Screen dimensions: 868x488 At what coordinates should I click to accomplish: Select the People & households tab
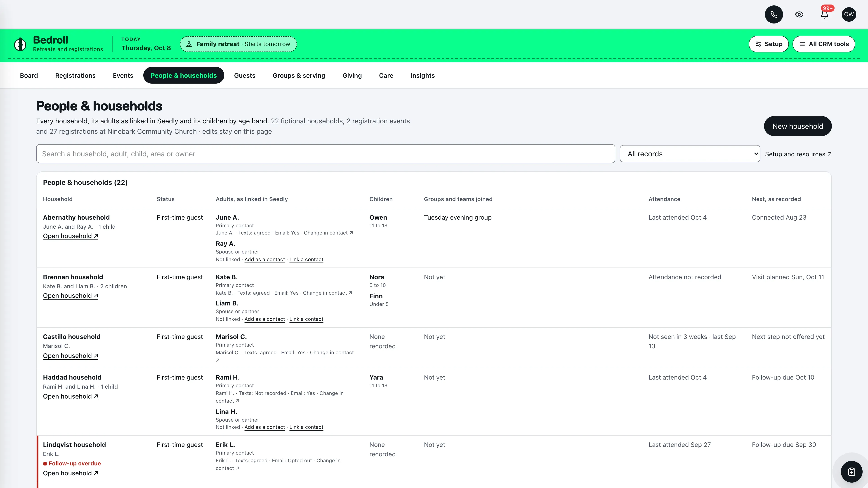click(184, 75)
